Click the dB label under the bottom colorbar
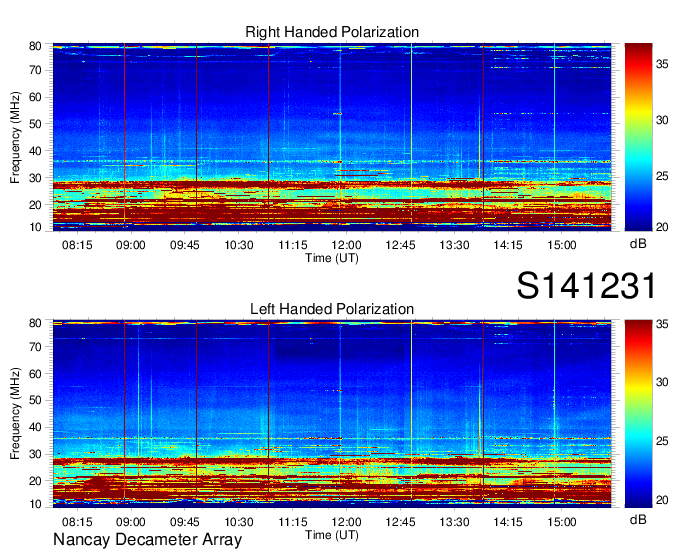The image size is (680, 552). tap(638, 519)
